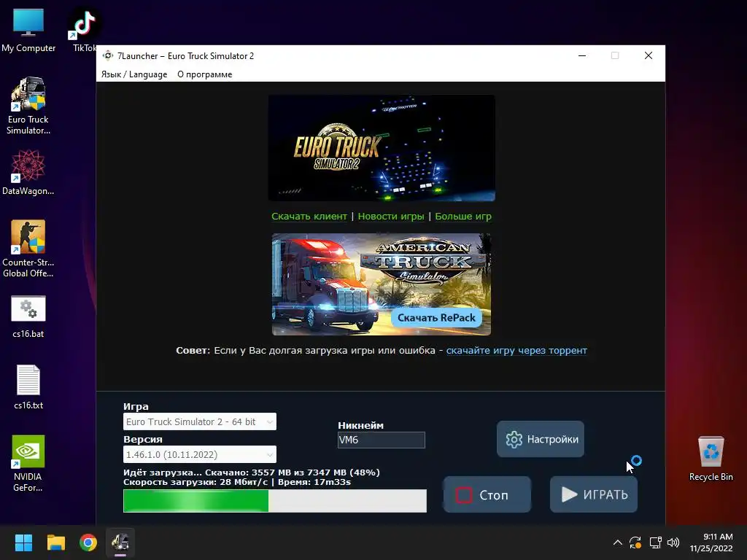The width and height of the screenshot is (747, 560).
Task: Click the download progress bar
Action: point(275,501)
